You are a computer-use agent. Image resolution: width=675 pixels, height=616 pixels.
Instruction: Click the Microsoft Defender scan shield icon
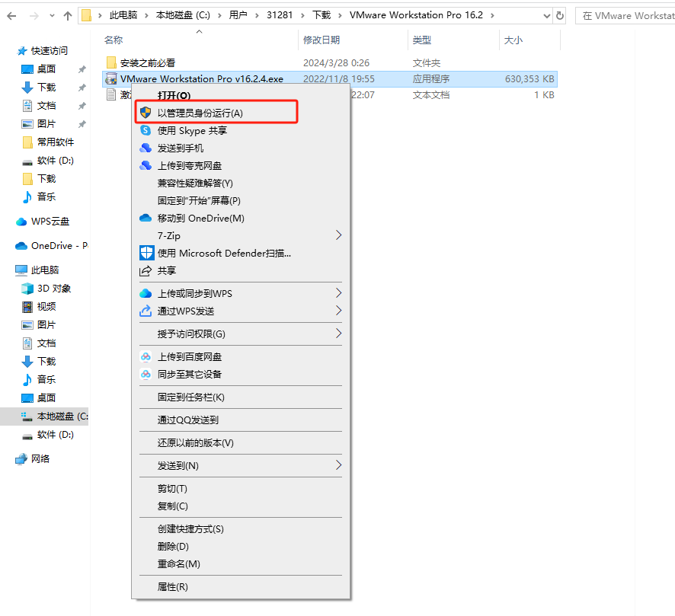146,253
